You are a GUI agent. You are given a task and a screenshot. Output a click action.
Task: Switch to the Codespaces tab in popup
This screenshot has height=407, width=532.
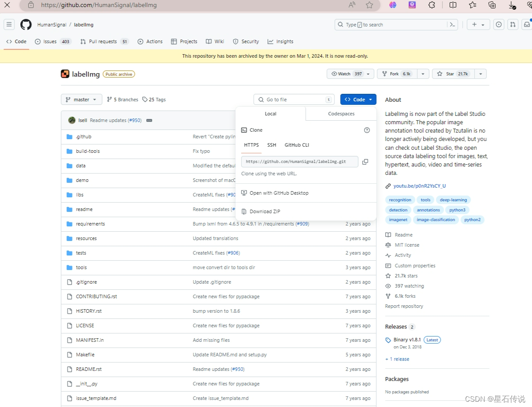341,114
